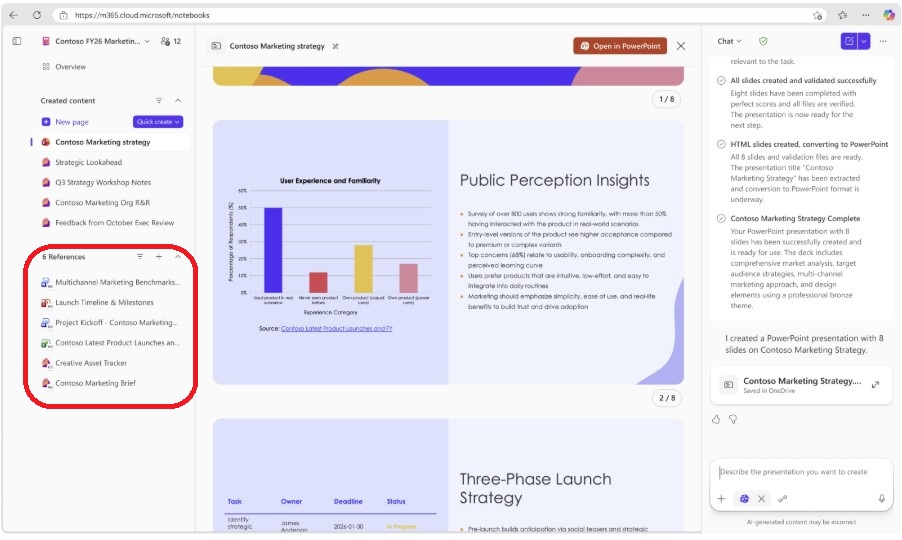902x540 pixels.
Task: Filter the Created content list
Action: [x=159, y=101]
